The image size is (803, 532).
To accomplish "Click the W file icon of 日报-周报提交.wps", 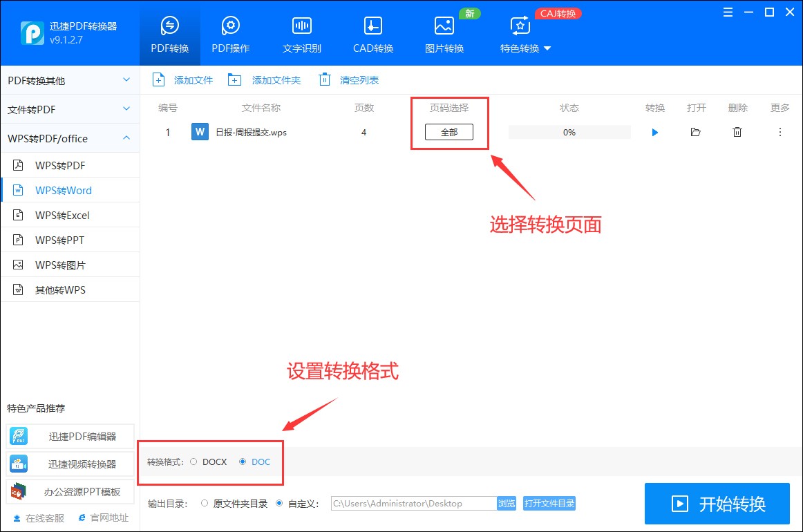I will coord(200,131).
